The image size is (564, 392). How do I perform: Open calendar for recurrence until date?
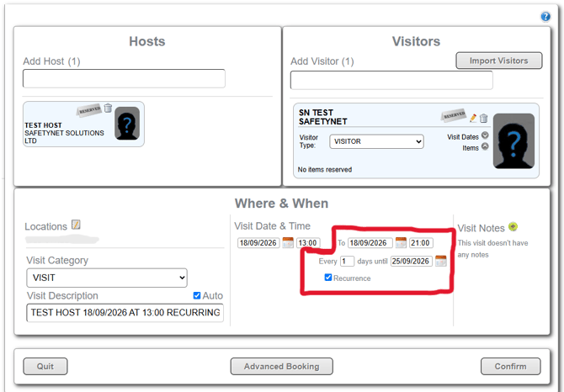(x=440, y=261)
